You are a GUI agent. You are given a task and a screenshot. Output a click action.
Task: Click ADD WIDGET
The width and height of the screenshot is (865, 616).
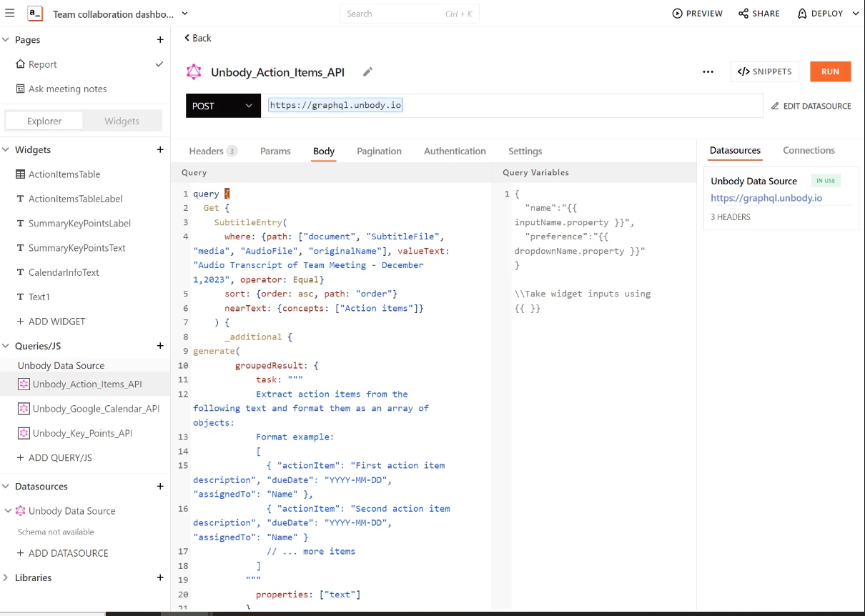point(51,322)
